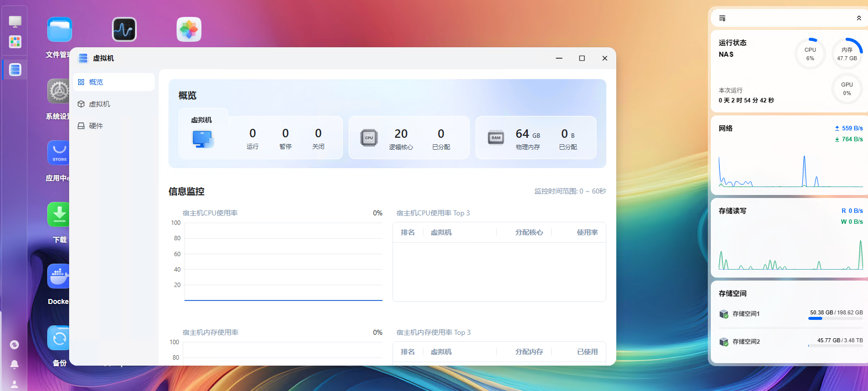Switch to 概览 overview tab in sidebar
This screenshot has height=391, width=868.
[x=114, y=82]
